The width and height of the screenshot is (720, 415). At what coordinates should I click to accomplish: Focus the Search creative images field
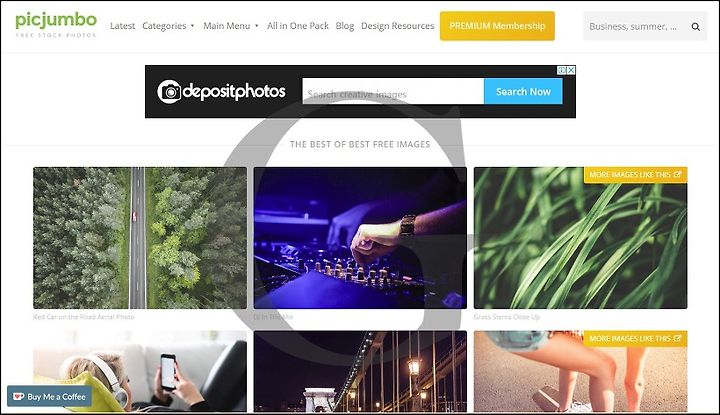pyautogui.click(x=393, y=91)
